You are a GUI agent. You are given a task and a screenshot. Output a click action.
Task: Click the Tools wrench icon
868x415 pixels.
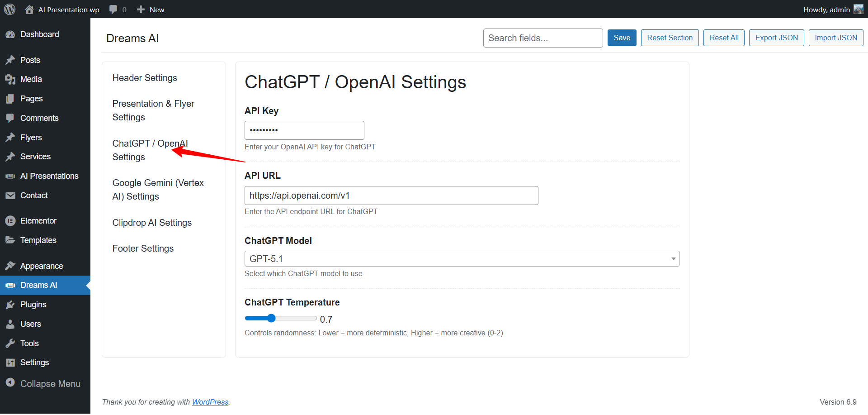10,343
